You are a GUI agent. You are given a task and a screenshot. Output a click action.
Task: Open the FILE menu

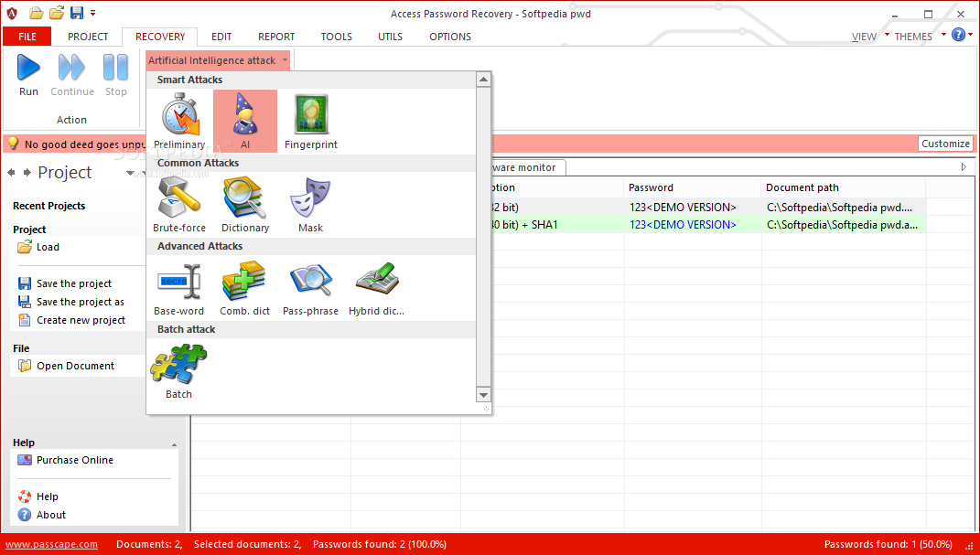pyautogui.click(x=27, y=37)
